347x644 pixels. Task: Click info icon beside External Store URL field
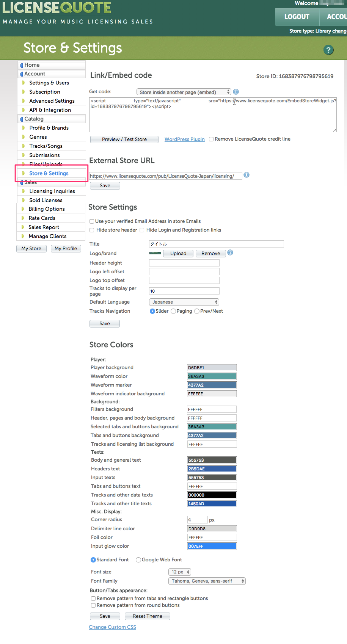247,175
